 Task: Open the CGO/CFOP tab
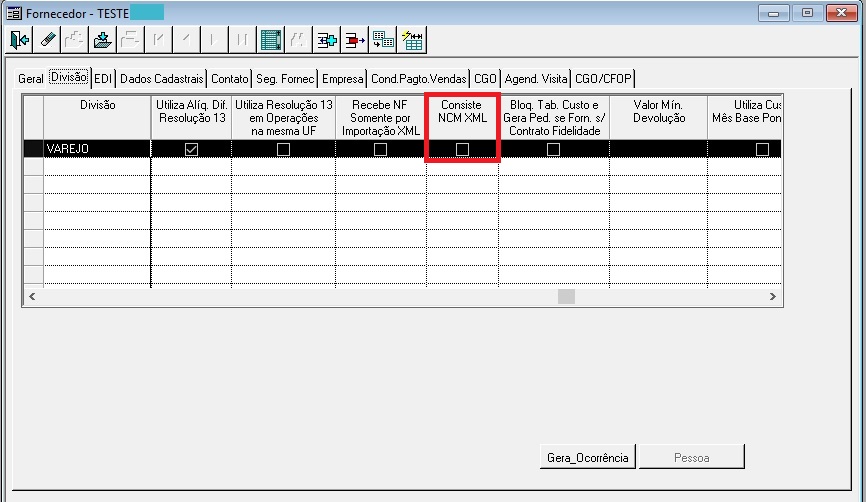pos(603,78)
